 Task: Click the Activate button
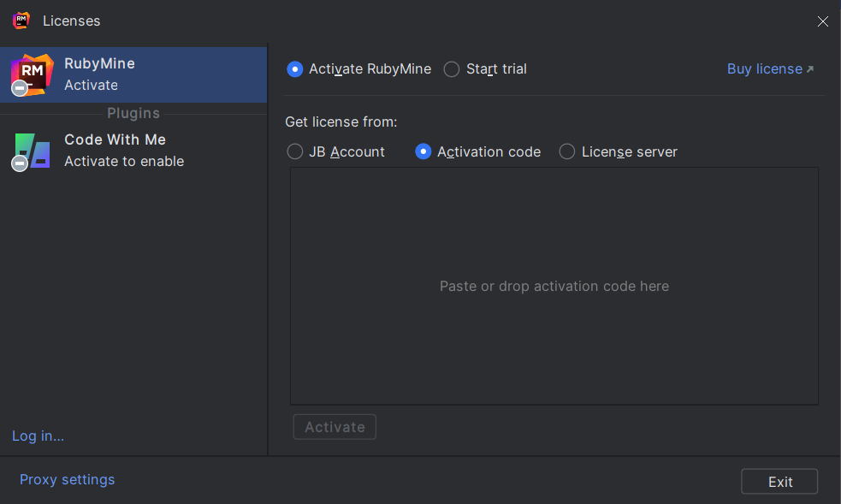[335, 427]
